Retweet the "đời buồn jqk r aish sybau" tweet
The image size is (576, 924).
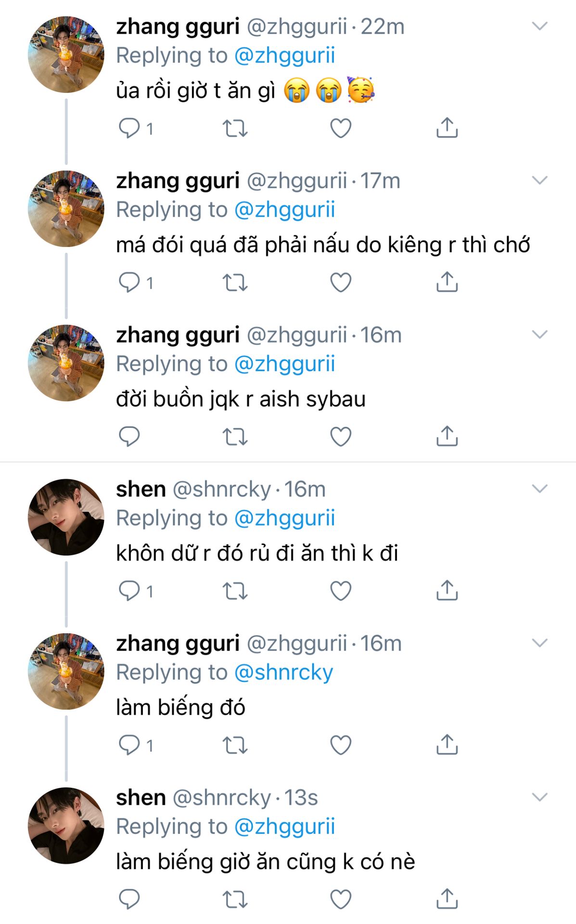coord(235,436)
